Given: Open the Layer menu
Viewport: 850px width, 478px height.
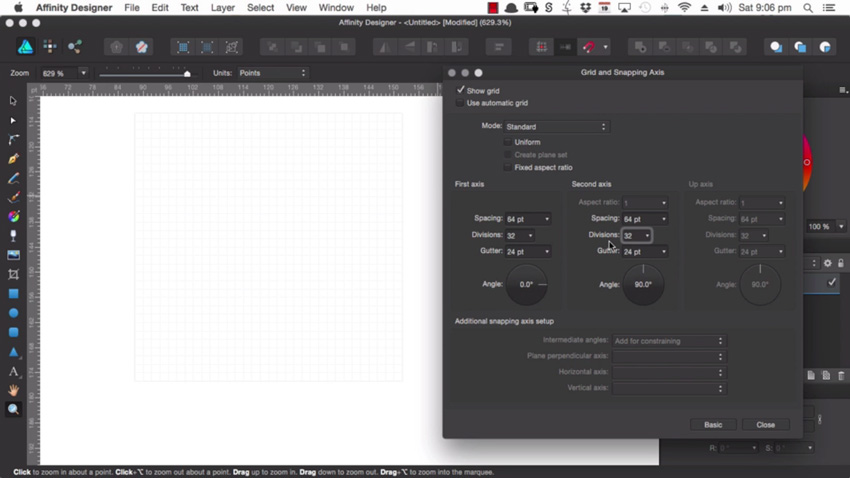Looking at the screenshot, I should point(222,8).
